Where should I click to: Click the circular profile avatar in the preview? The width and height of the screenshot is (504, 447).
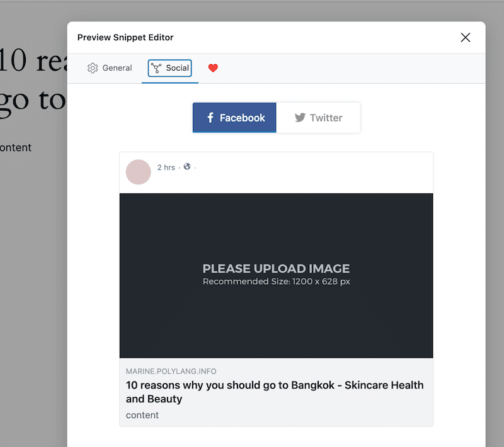[138, 172]
